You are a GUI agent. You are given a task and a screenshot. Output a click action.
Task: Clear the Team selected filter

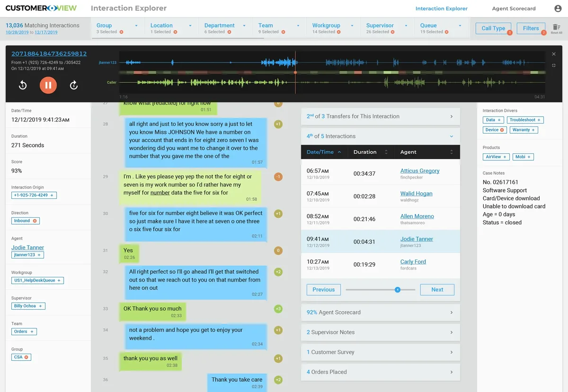[283, 32]
